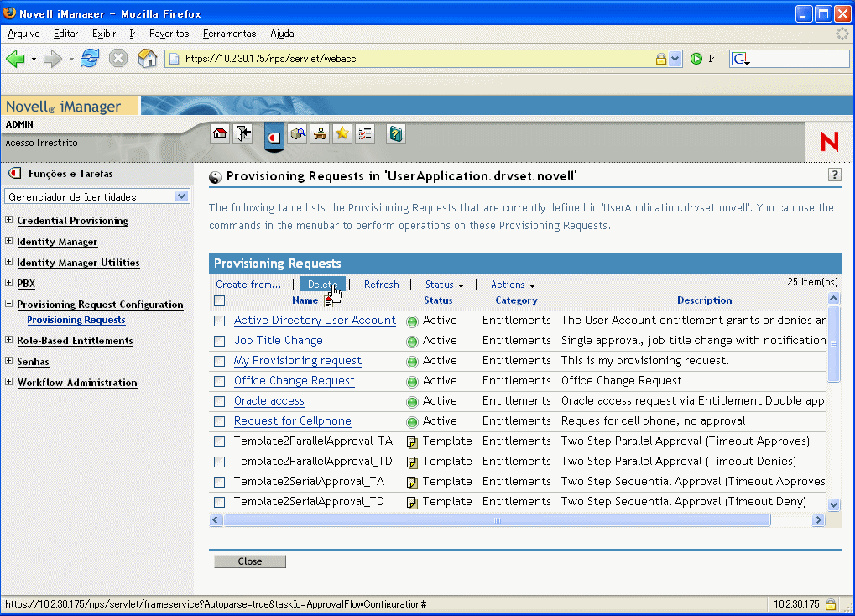The height and width of the screenshot is (616, 855).
Task: Click the iManager Exit toolbar icon
Action: tap(242, 133)
